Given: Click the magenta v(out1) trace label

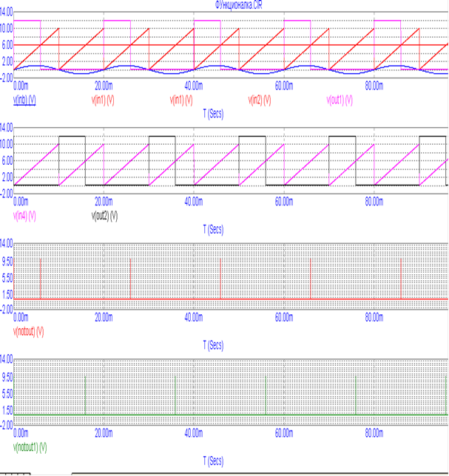Looking at the screenshot, I should (x=340, y=99).
